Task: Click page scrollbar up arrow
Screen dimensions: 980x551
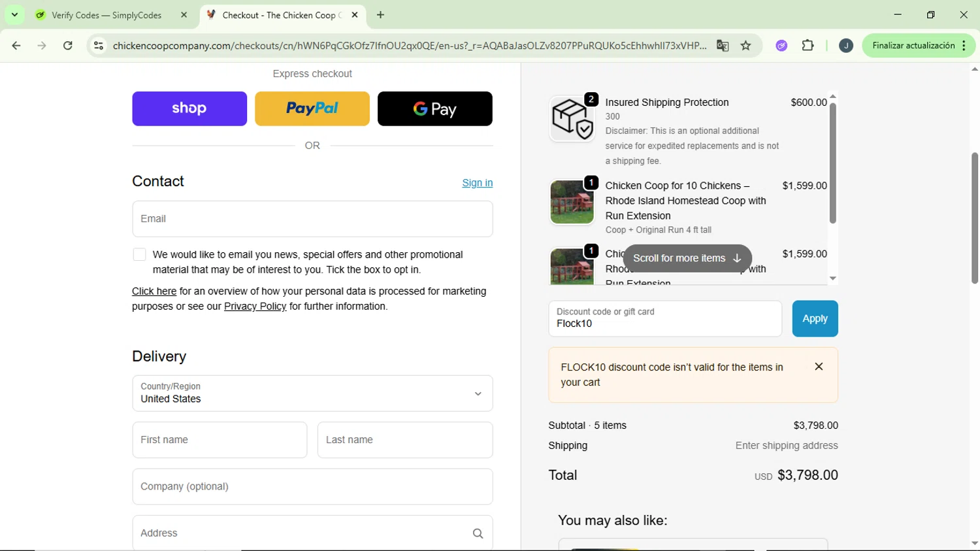Action: coord(975,69)
